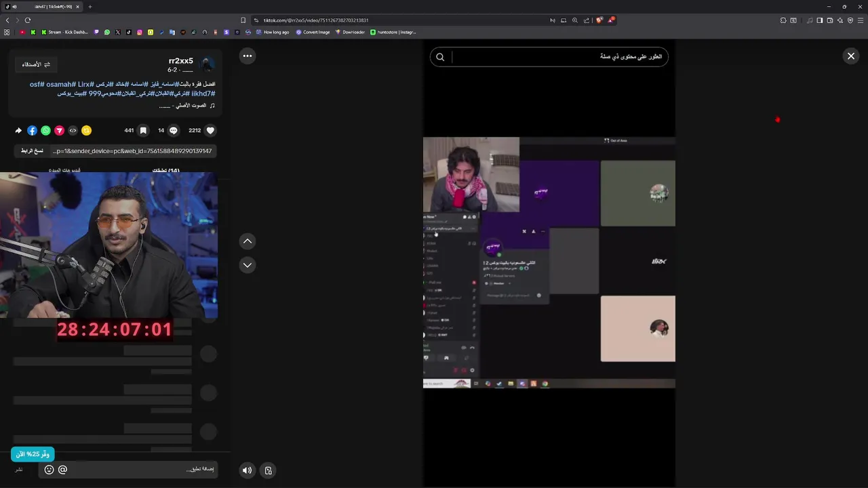Open the rr2xx5 profile name
The width and height of the screenshot is (868, 488).
(180, 61)
